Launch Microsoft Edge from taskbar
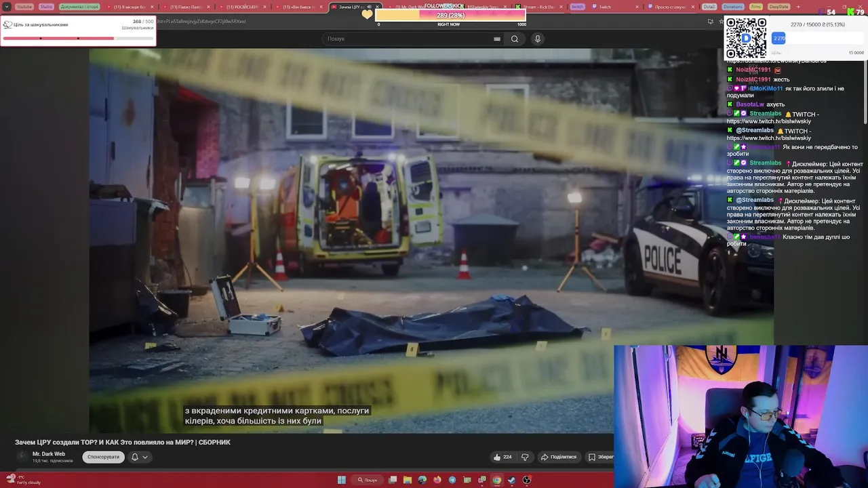 (422, 480)
